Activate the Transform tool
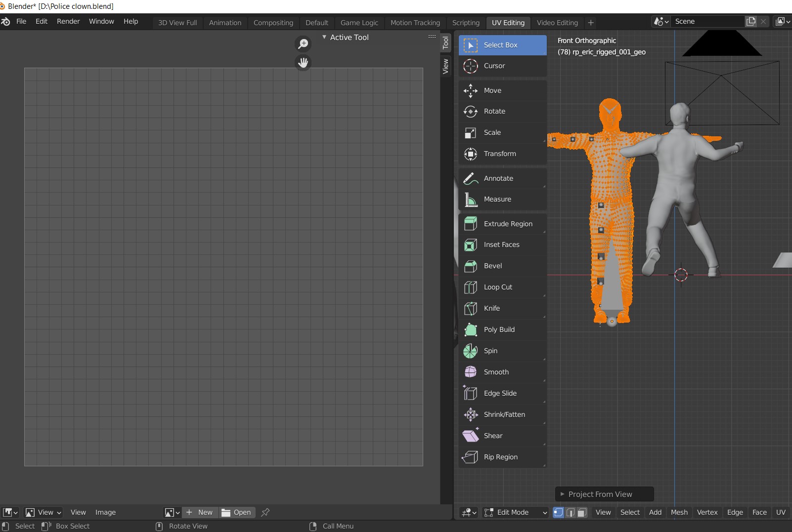 point(502,154)
